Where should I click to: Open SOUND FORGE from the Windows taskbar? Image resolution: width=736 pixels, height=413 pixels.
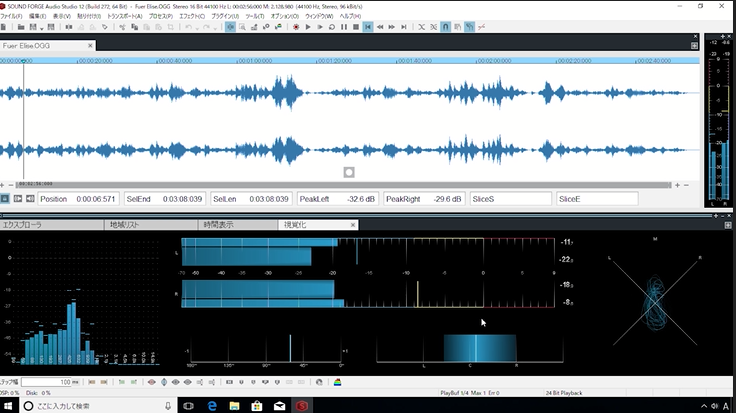(303, 405)
